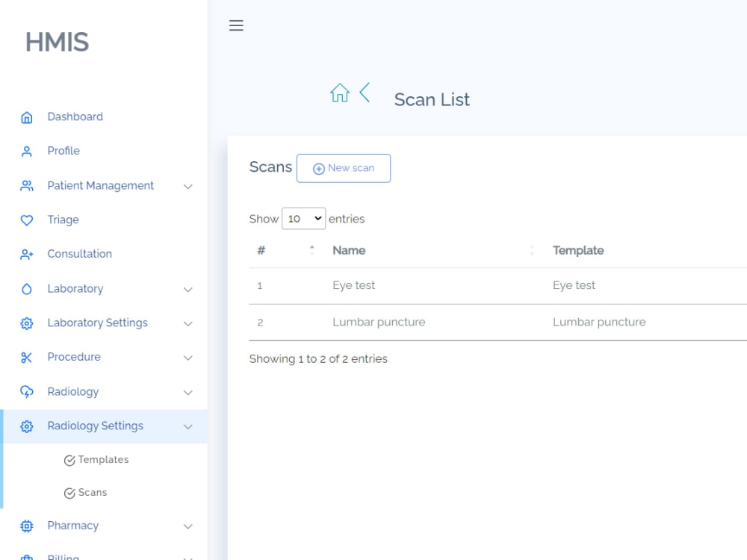This screenshot has width=747, height=560.
Task: Click the Name column header
Action: (x=349, y=250)
